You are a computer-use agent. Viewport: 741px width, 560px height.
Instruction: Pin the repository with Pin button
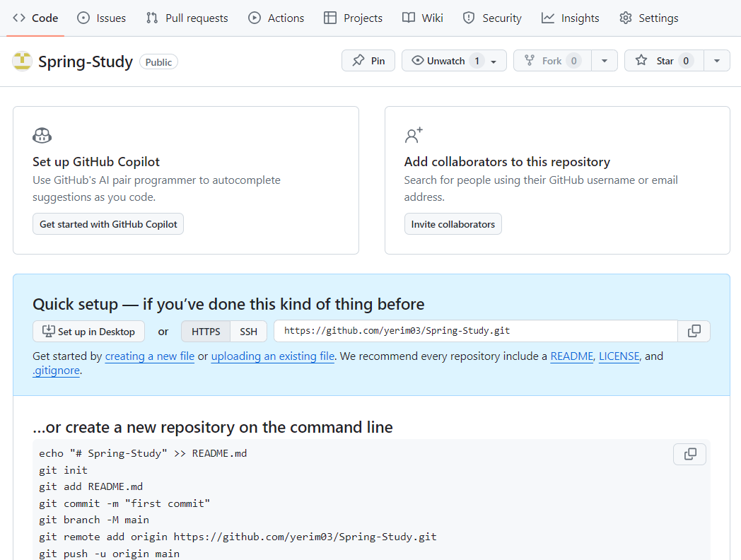tap(368, 61)
